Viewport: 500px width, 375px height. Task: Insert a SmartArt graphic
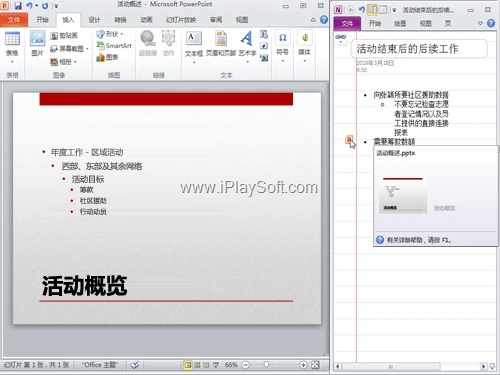tap(114, 46)
